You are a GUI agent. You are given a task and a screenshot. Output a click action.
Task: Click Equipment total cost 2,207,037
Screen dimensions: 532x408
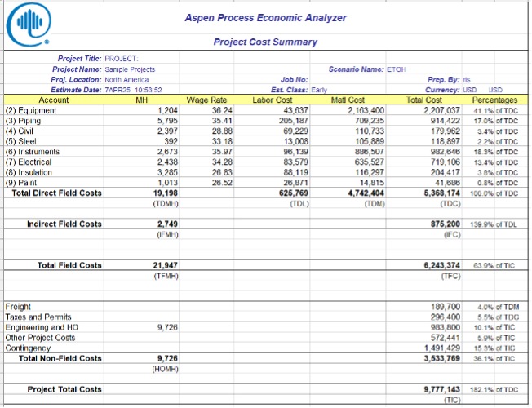click(x=441, y=110)
